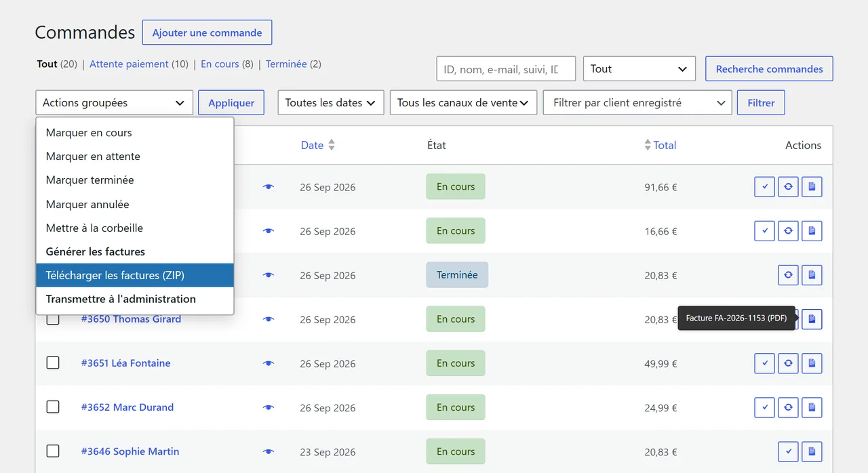Click the checkmark icon on the 16,66 € order
This screenshot has width=868, height=473.
click(x=764, y=231)
